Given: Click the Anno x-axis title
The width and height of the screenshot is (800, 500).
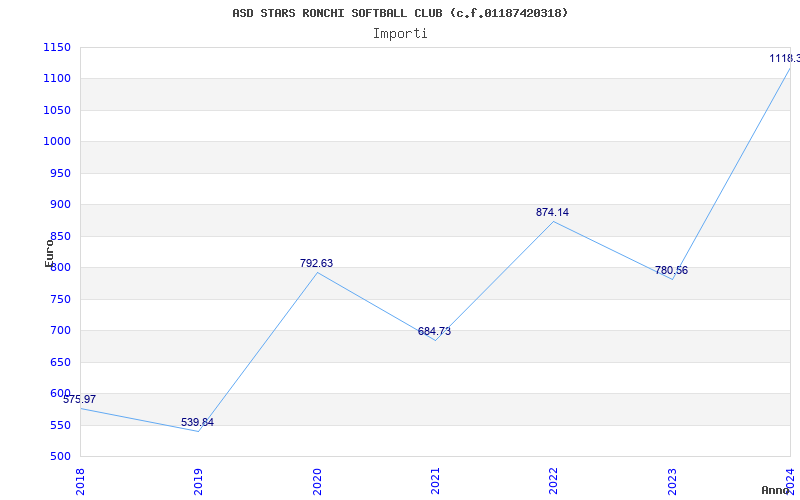Looking at the screenshot, I should click(777, 490).
